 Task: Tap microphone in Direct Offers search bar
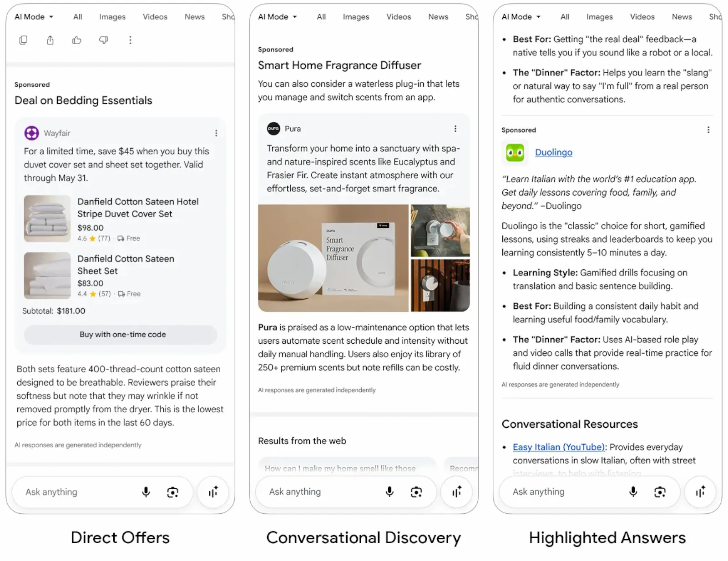pos(146,492)
